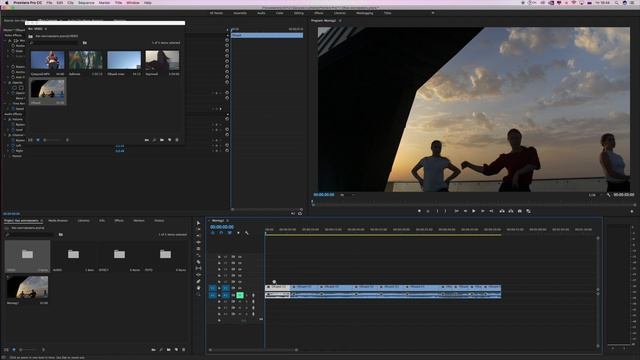Open workspace overflow chevron menu

(x=433, y=13)
